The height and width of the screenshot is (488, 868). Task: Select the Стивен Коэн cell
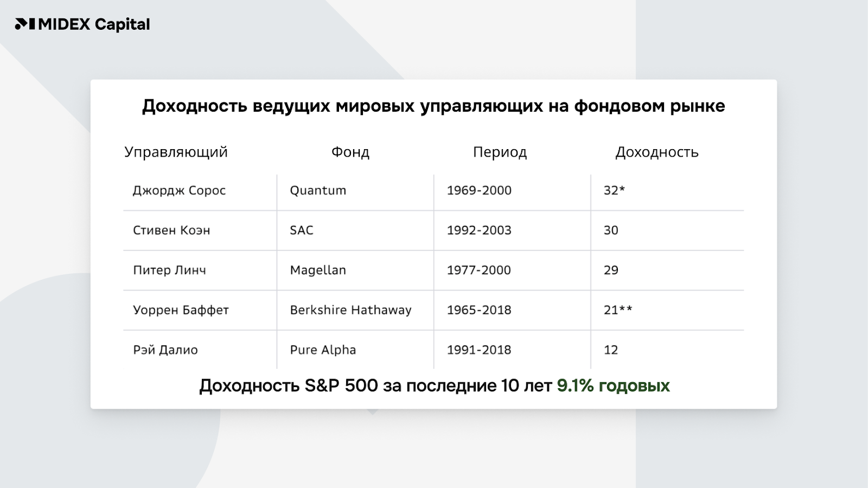pyautogui.click(x=171, y=230)
